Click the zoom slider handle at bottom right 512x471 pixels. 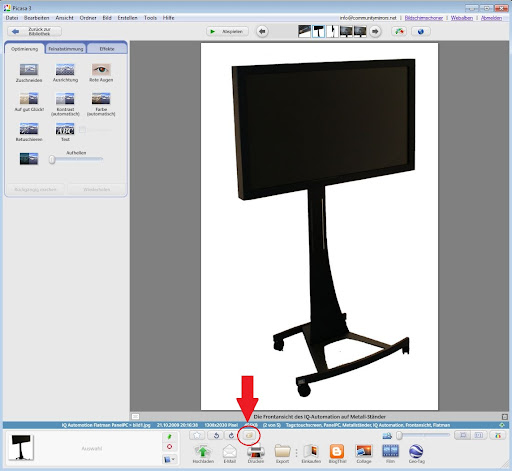click(x=399, y=435)
